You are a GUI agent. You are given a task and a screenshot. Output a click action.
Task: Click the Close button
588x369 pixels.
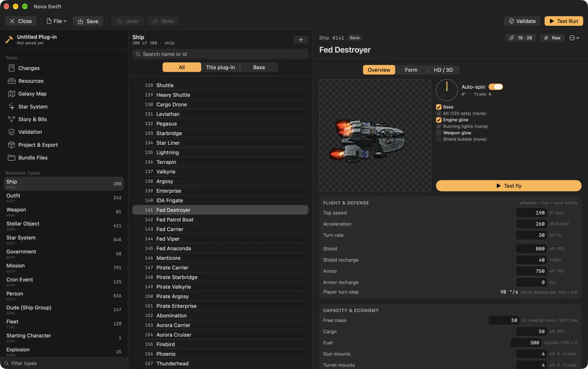tap(21, 21)
